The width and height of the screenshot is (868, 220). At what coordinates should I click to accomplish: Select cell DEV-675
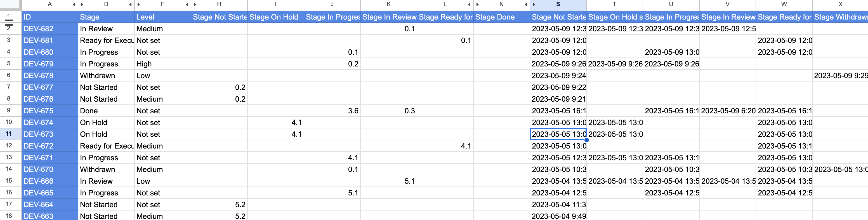pos(50,111)
